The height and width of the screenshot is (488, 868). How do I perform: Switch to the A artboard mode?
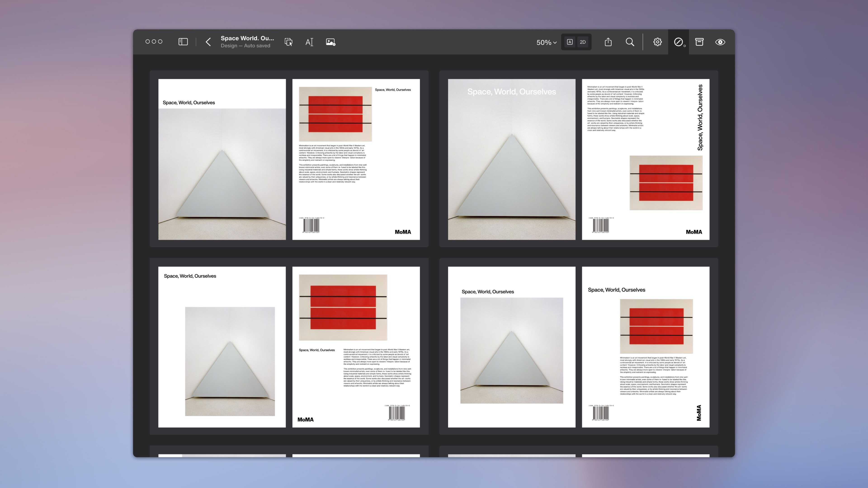[569, 42]
